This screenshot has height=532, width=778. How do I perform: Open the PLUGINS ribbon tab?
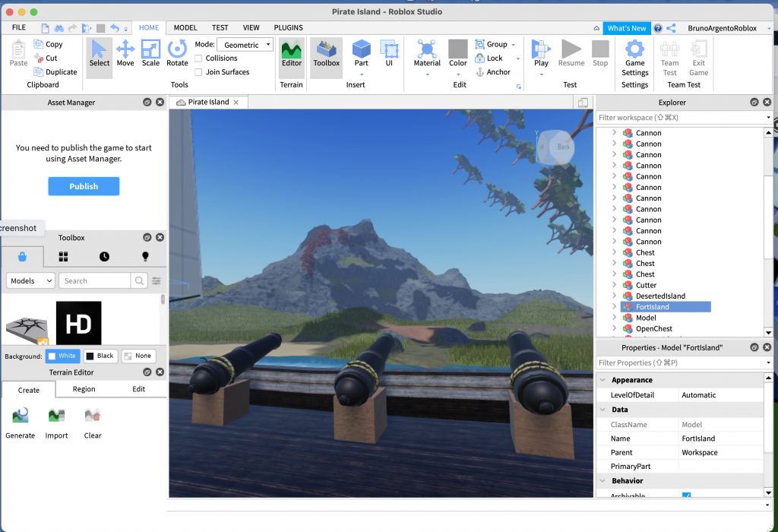point(288,28)
